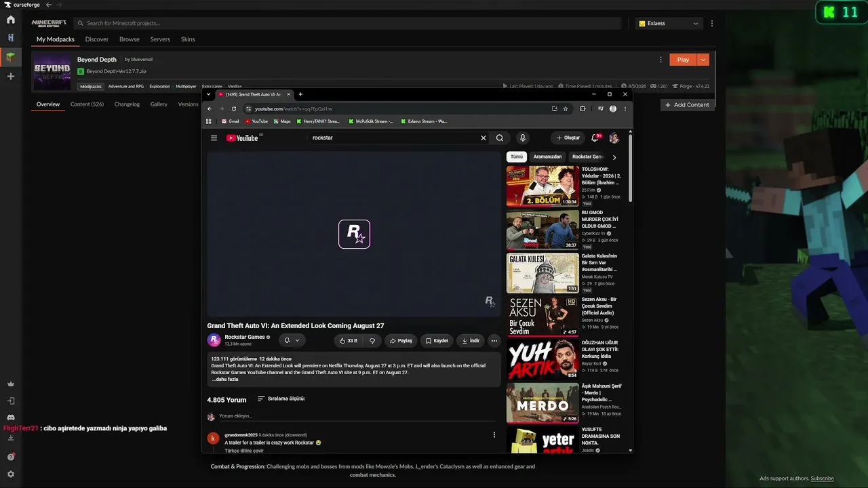Open CurseForge settings gear icon
The height and width of the screenshot is (488, 868).
click(11, 474)
